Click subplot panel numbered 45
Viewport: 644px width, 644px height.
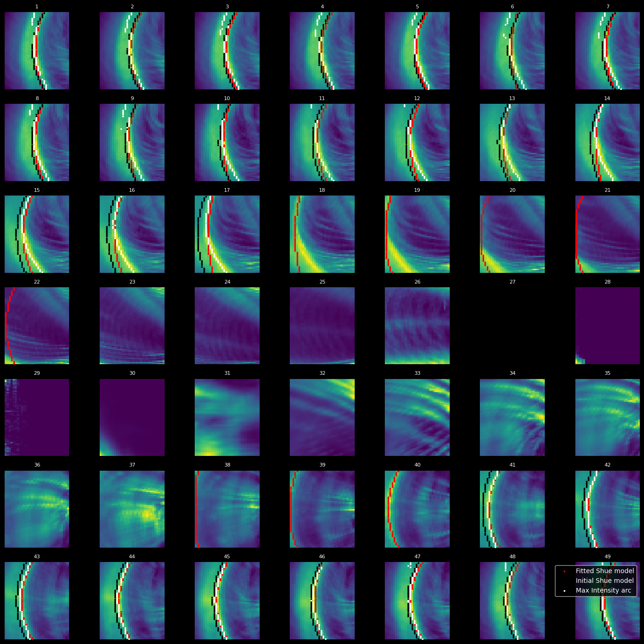pos(227,601)
